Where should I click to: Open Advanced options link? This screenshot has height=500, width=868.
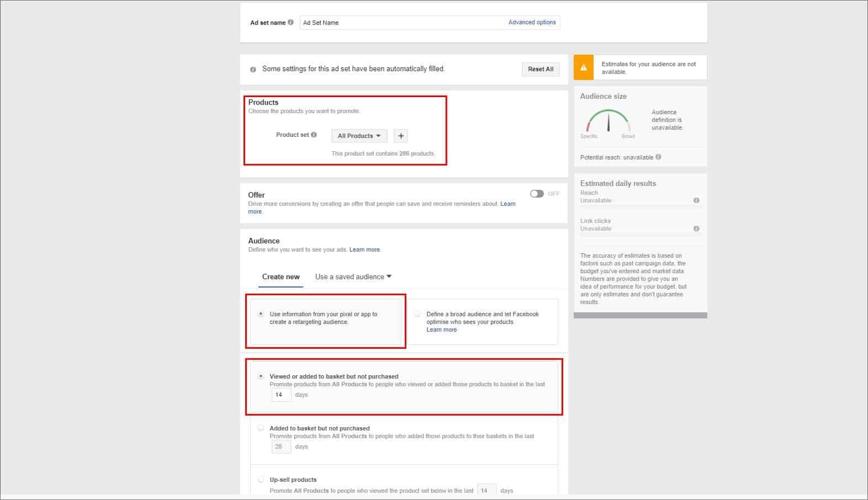click(x=532, y=23)
